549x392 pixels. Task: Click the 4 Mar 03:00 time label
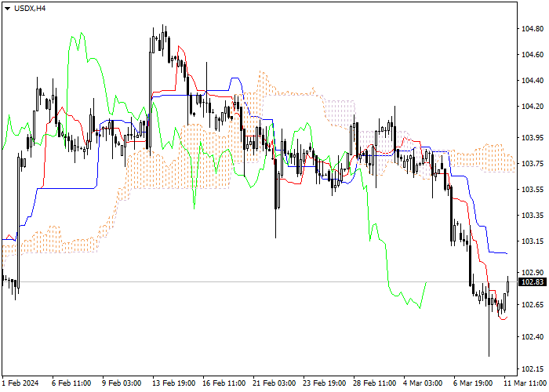coord(423,383)
